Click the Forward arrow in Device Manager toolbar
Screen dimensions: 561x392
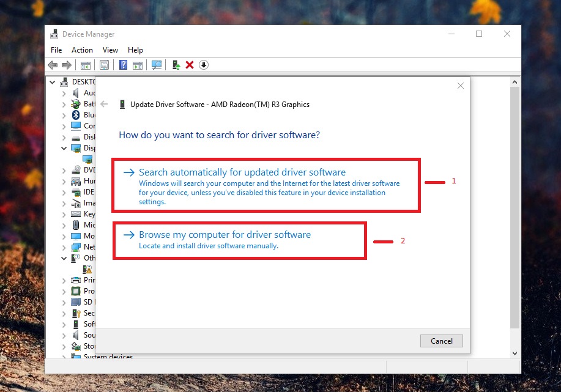coord(67,65)
